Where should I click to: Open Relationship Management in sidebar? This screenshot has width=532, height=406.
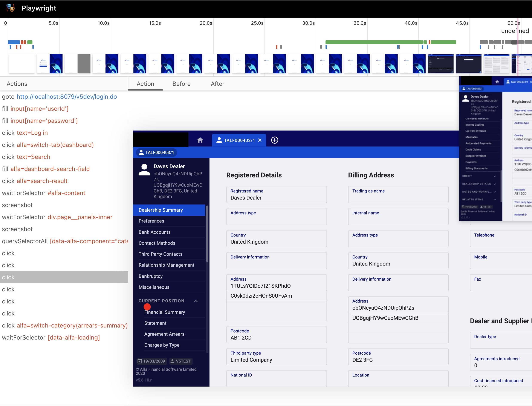coord(169,265)
